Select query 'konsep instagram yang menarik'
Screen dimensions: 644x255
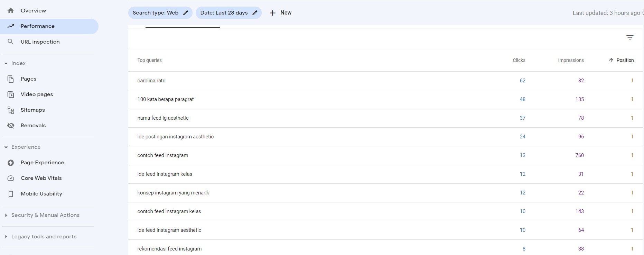tap(173, 193)
